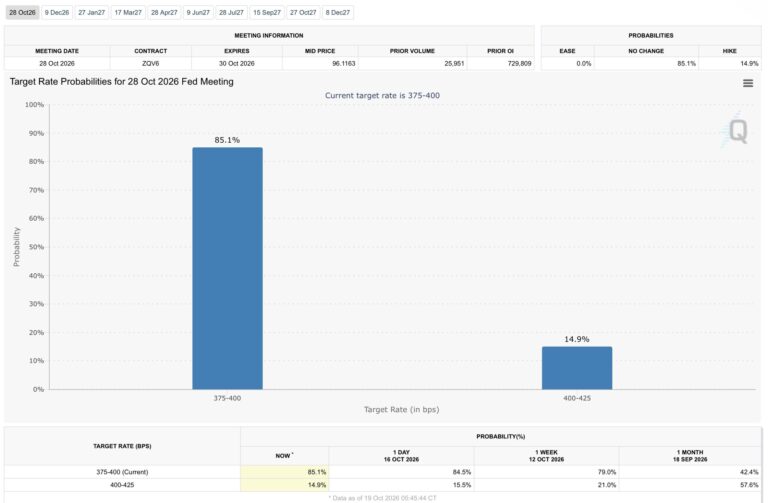Click the 85.1% bar for 375-400
The width and height of the screenshot is (768, 503).
tap(227, 268)
